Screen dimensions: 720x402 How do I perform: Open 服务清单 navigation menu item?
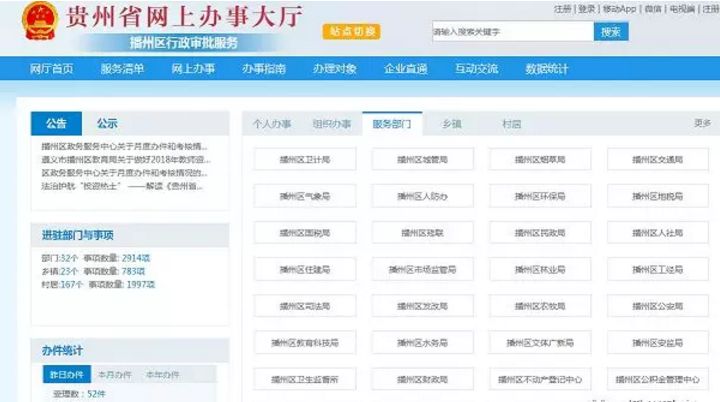click(x=122, y=69)
